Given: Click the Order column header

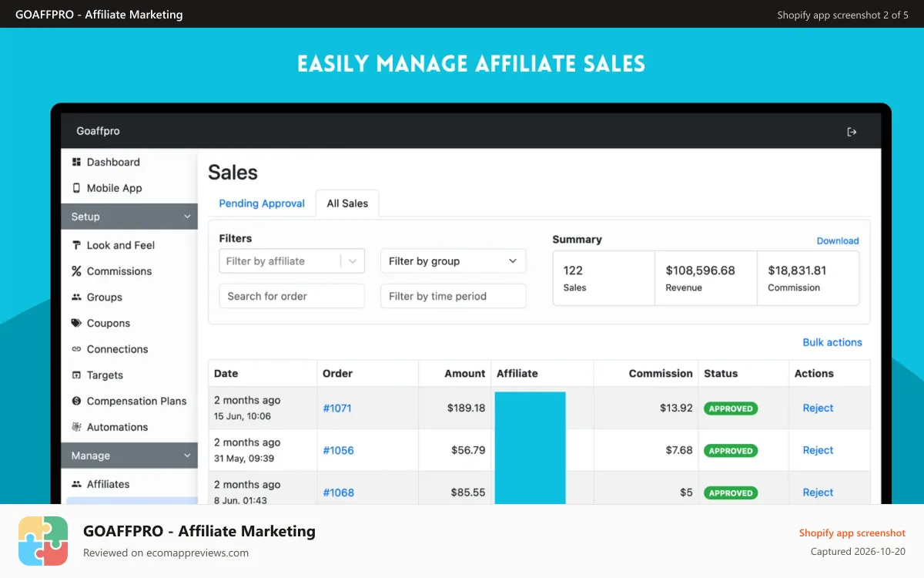Looking at the screenshot, I should point(337,373).
